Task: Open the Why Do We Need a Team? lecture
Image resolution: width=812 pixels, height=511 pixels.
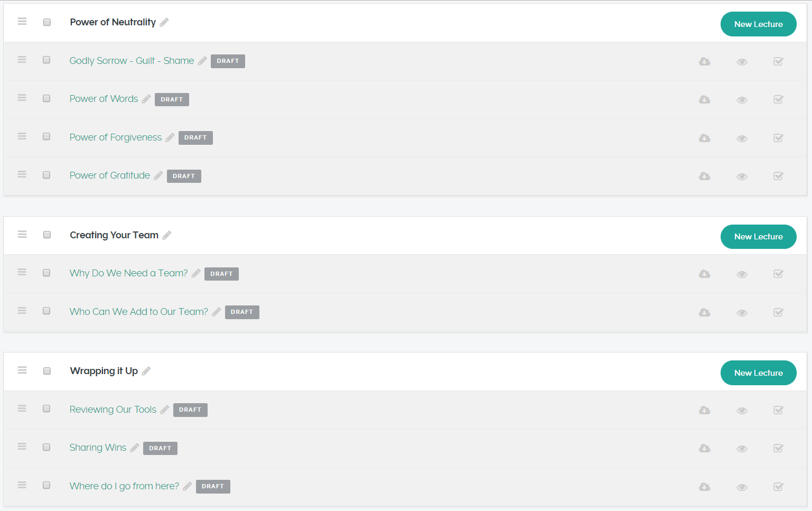Action: pos(128,273)
